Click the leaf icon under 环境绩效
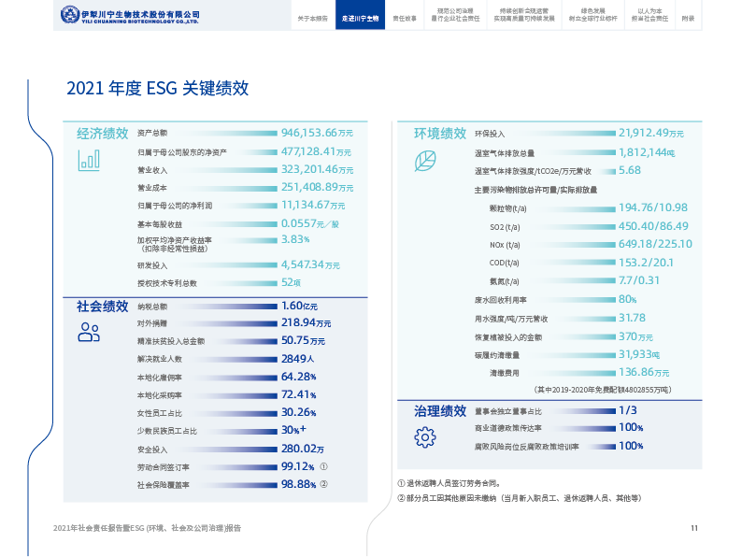Screen dimensions: 756x557 [425, 160]
